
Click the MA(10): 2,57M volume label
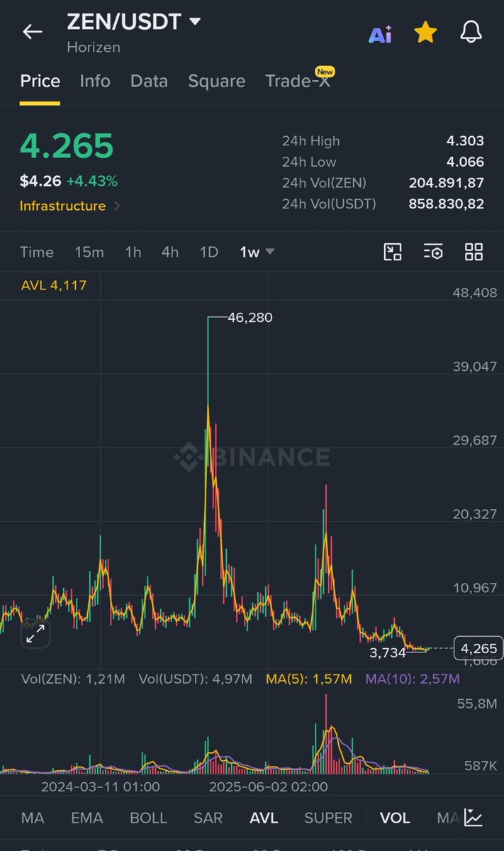[x=413, y=679]
